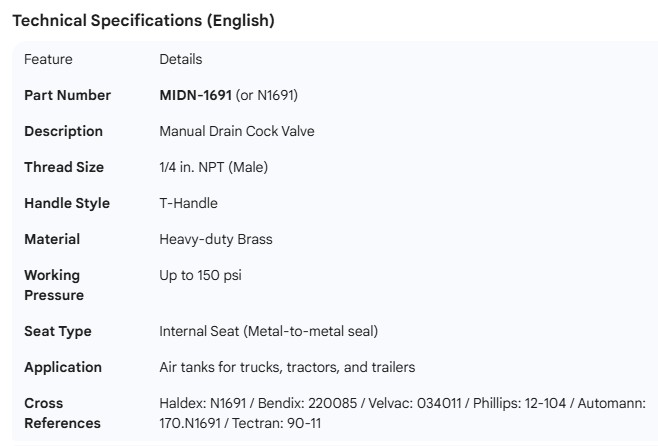Click the Technical Specifications (English) heading
658x446 pixels.
coord(143,20)
